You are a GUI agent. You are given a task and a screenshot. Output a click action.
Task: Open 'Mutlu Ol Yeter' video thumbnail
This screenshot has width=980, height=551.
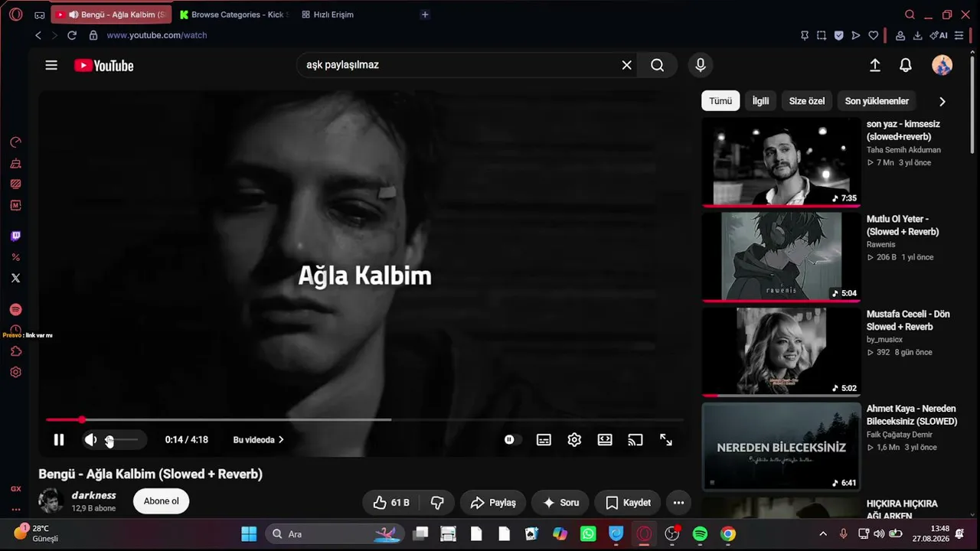pos(781,257)
